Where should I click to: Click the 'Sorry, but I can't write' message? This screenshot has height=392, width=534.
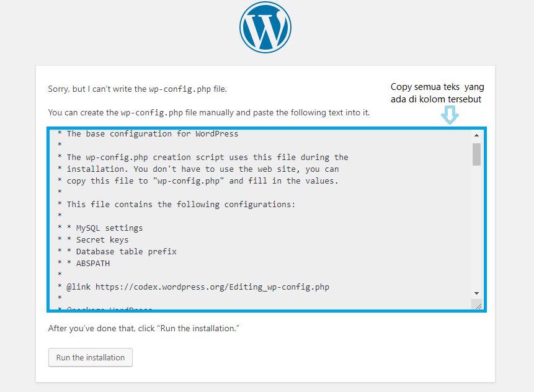click(137, 89)
